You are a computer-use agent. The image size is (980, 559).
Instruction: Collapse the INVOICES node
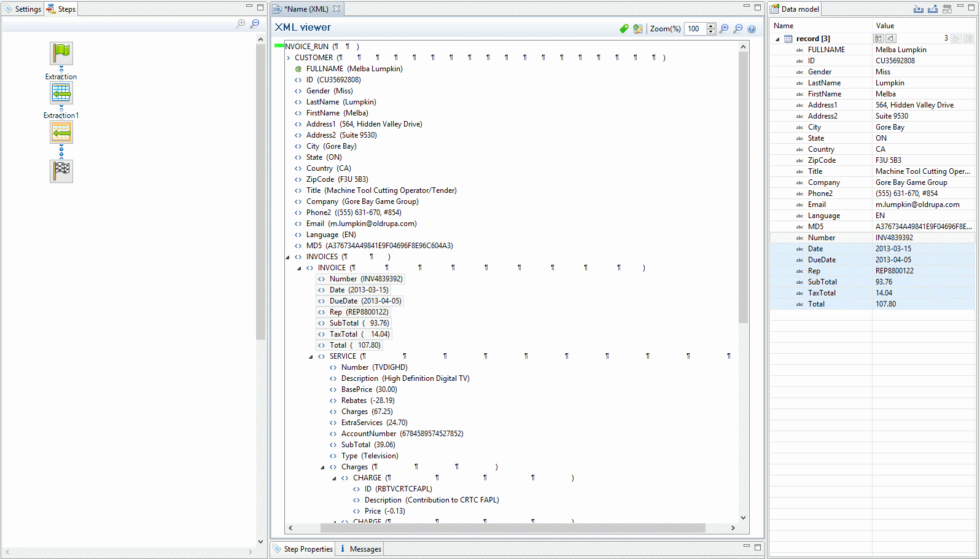click(x=287, y=257)
